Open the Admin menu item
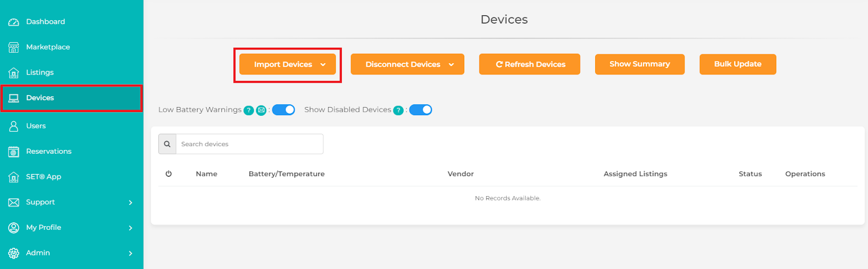The height and width of the screenshot is (269, 868). [38, 253]
